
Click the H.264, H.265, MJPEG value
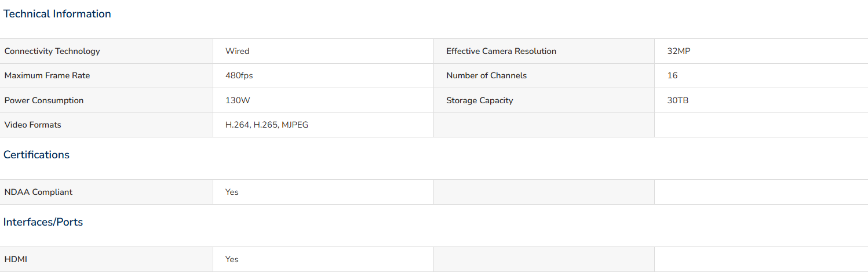coord(267,125)
